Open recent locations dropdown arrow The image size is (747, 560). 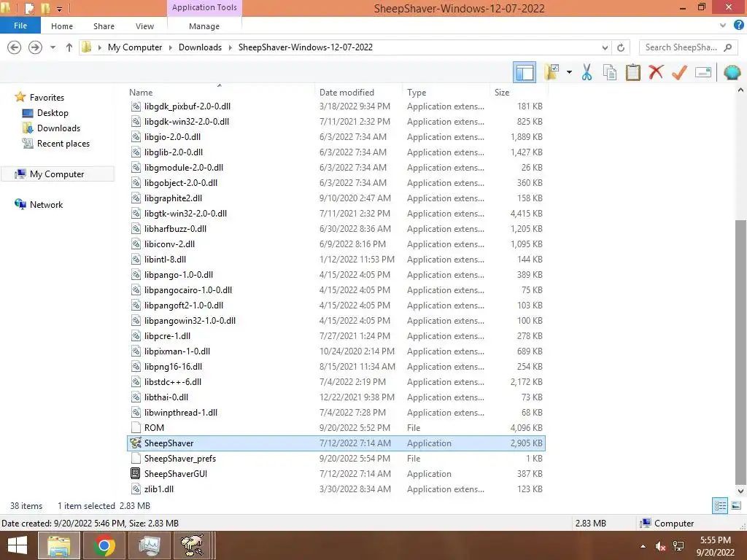[53, 47]
